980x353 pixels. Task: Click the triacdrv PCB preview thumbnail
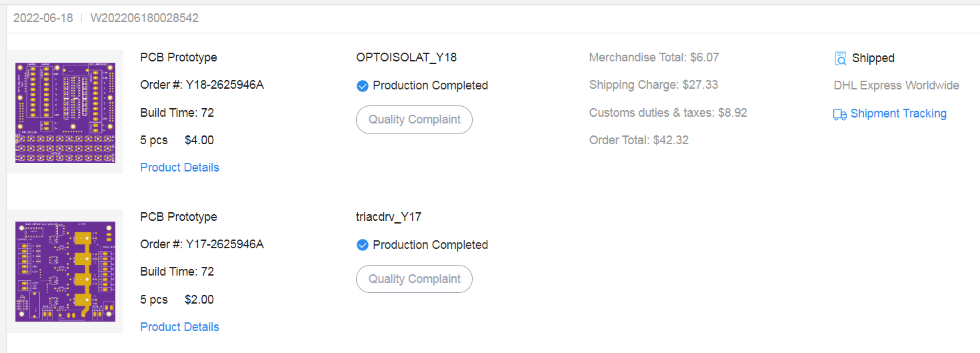coord(65,272)
